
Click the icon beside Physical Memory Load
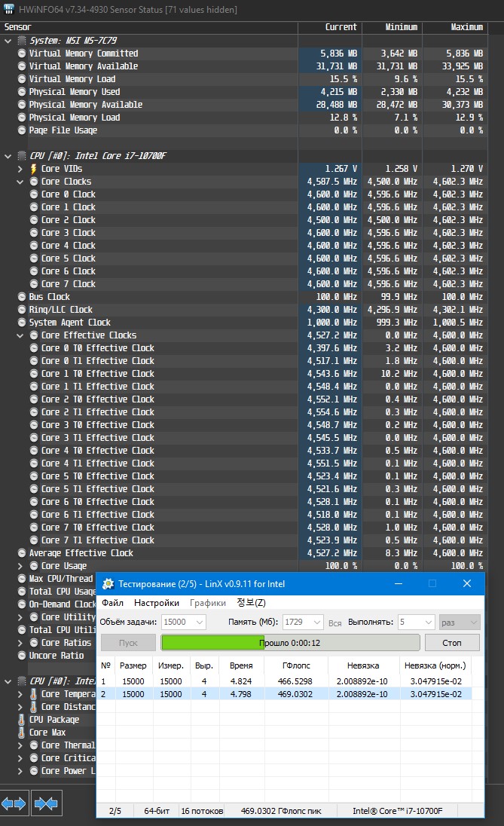click(x=22, y=118)
